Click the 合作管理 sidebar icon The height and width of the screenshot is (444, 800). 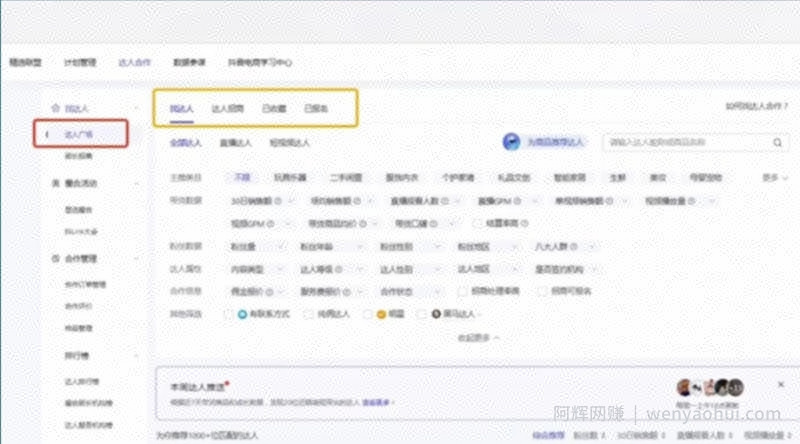56,258
